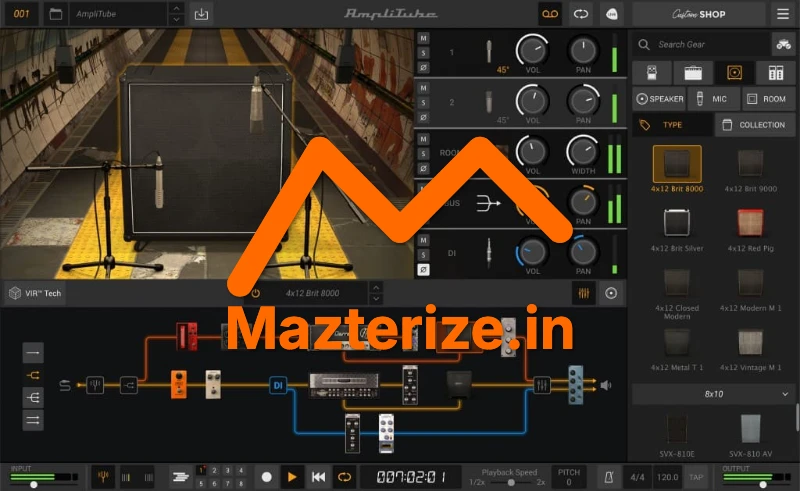This screenshot has width=800, height=491.
Task: Select the 4x12 Red Pig cabinet
Action: click(x=750, y=230)
